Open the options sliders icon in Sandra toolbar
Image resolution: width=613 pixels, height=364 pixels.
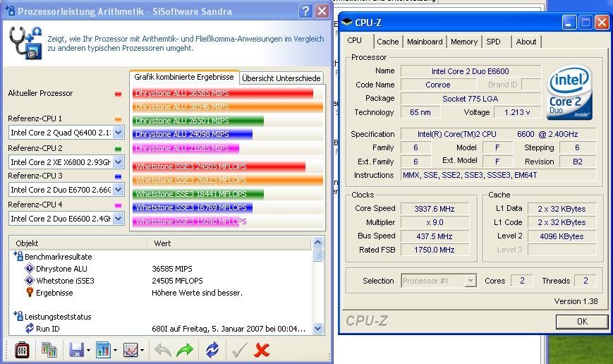point(22,350)
